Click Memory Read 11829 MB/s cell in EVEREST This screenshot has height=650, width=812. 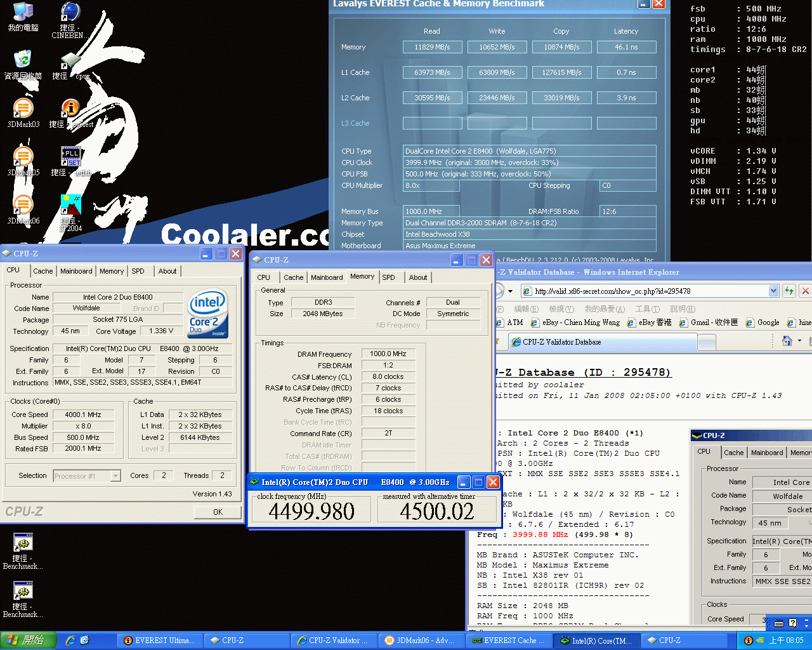pos(432,47)
